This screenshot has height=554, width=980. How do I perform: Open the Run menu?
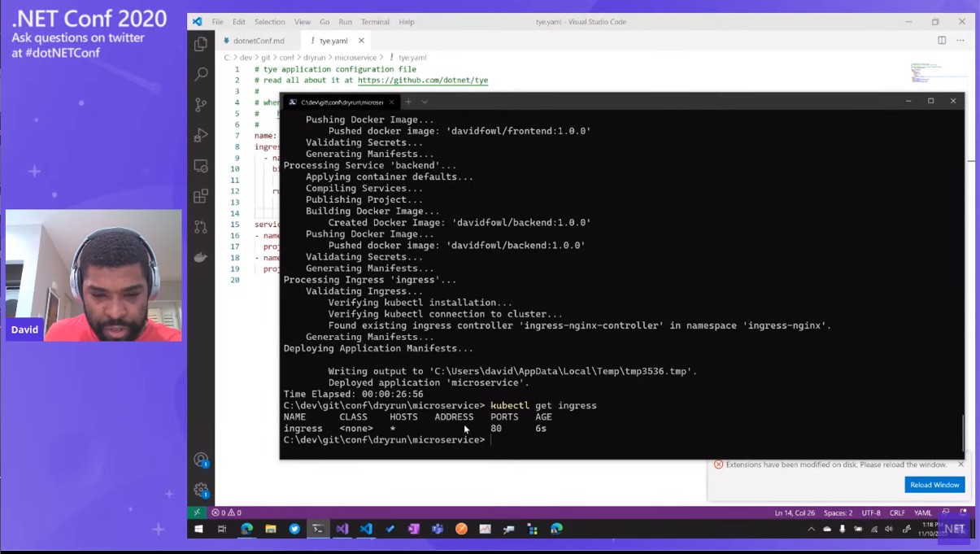click(x=346, y=22)
